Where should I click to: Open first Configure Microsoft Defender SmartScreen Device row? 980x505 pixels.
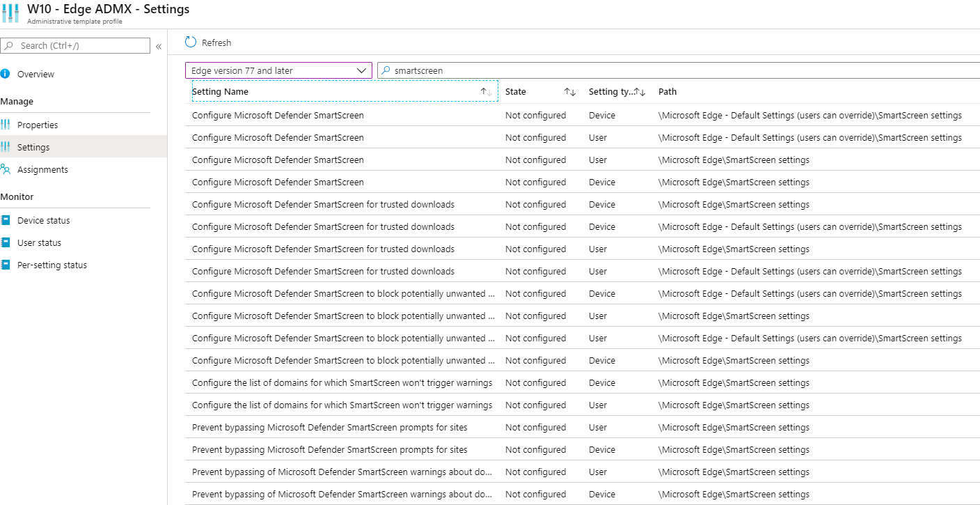(x=583, y=115)
